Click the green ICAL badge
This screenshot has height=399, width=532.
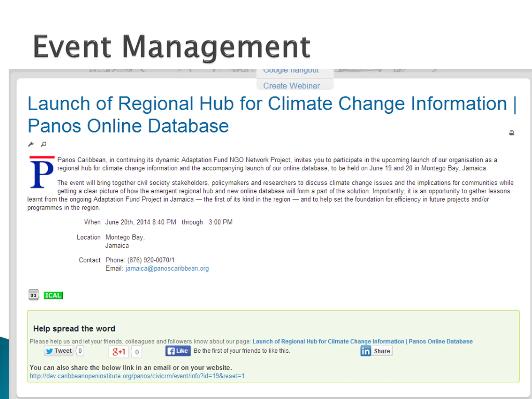coord(53,295)
